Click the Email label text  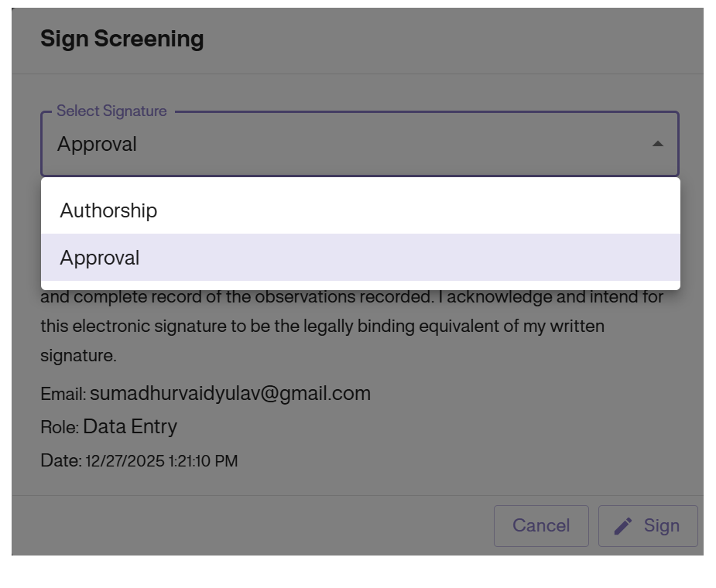pos(63,395)
